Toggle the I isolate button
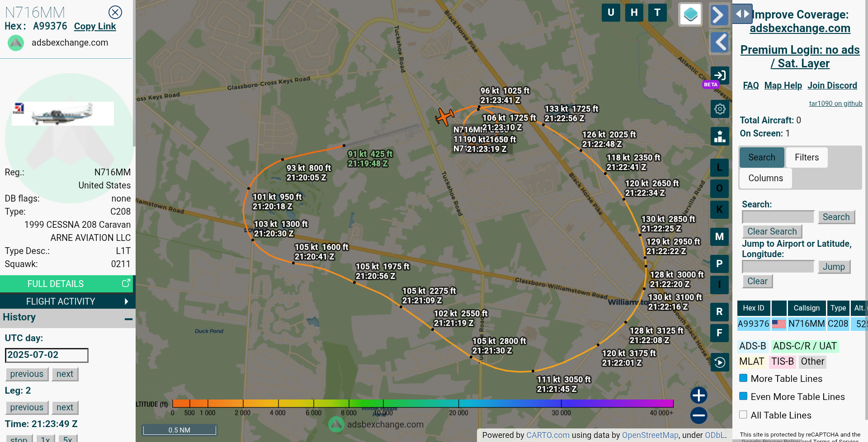This screenshot has width=868, height=442. (x=719, y=285)
